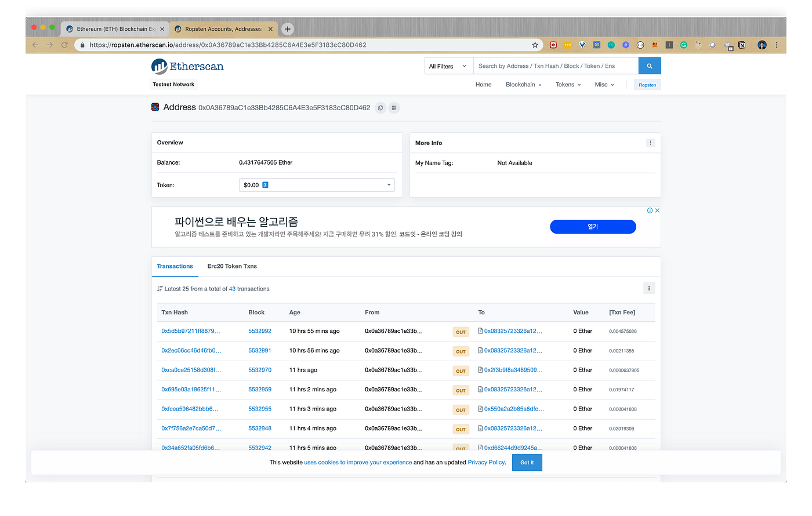This screenshot has height=516, width=812.
Task: Open the More Info options menu
Action: [x=650, y=143]
